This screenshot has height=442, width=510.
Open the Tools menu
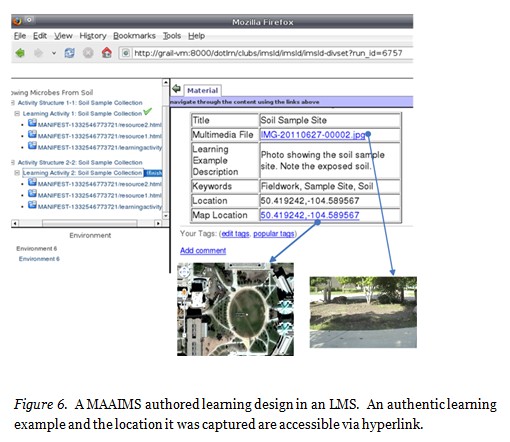coord(172,36)
